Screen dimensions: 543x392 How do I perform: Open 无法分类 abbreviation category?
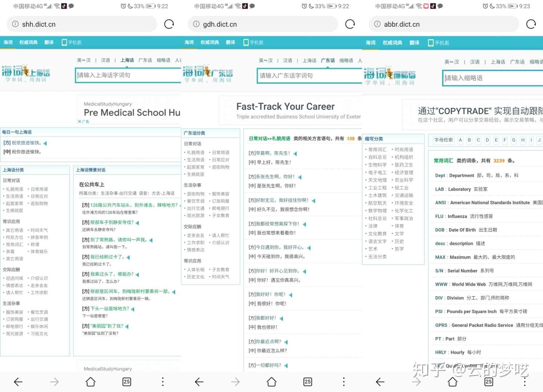click(377, 257)
